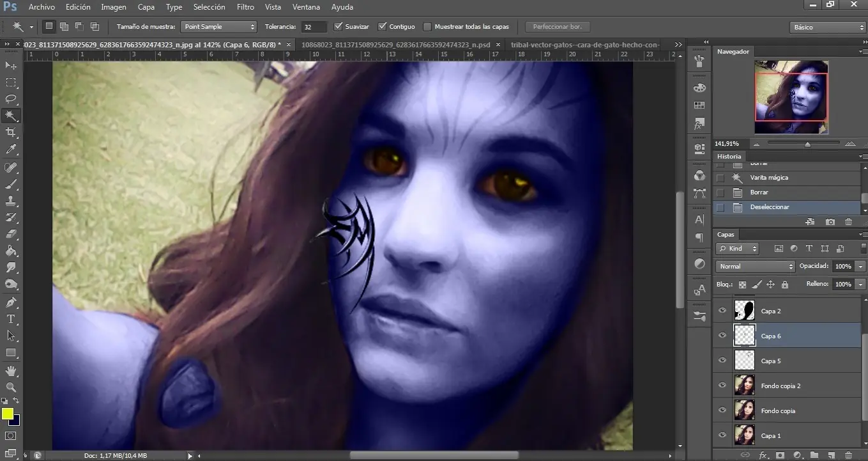Open the Filtro menu

pos(245,7)
